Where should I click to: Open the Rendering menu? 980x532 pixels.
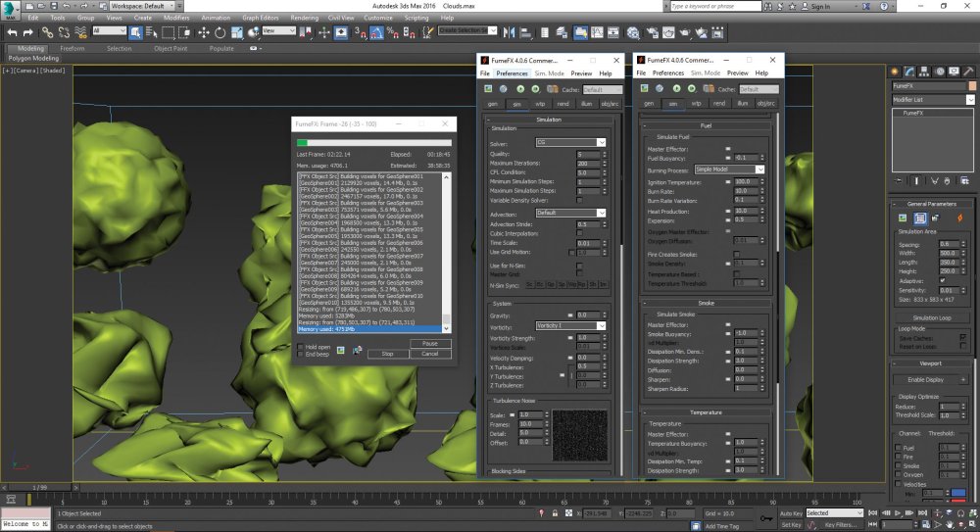(305, 19)
